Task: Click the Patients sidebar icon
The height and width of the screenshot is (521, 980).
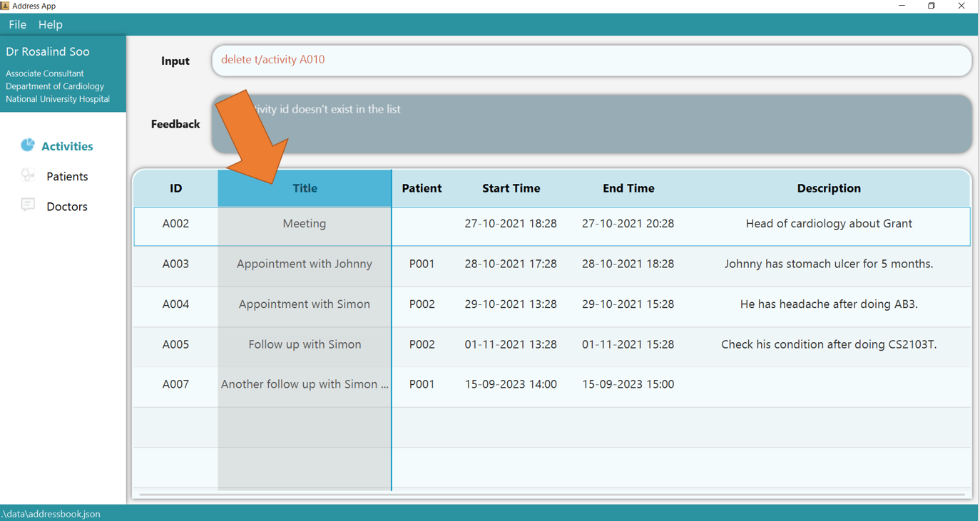Action: (x=27, y=175)
